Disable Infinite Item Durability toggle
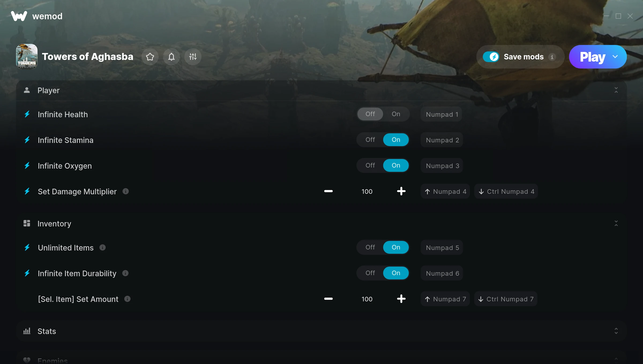This screenshot has height=364, width=643. click(x=370, y=273)
